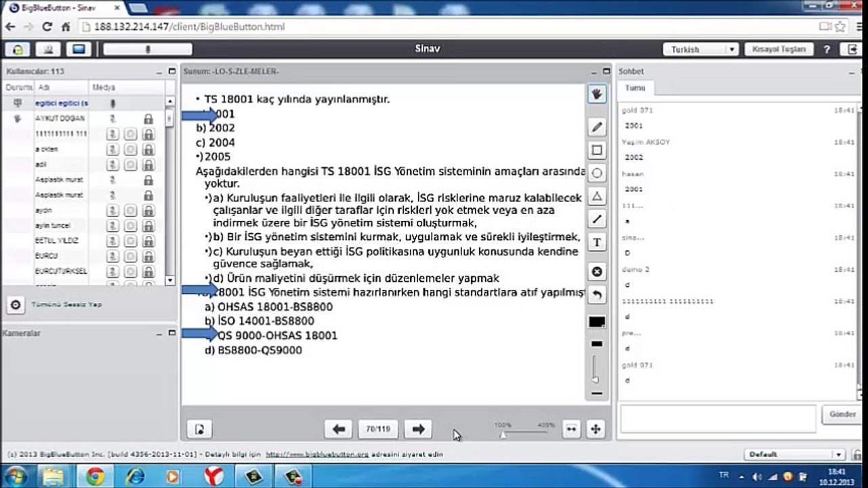The image size is (868, 488).
Task: Fit the slide to width
Action: [x=571, y=428]
